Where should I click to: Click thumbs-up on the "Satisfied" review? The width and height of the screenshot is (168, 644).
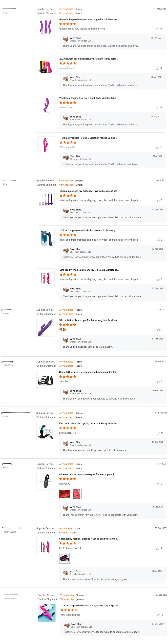tap(158, 381)
